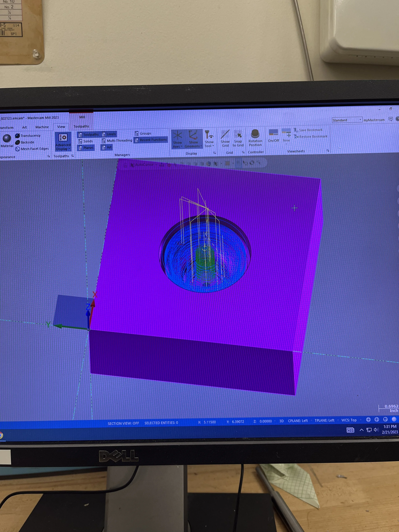Open the Transform ribbon tab
Viewport: 399px width, 532px height.
pos(7,128)
